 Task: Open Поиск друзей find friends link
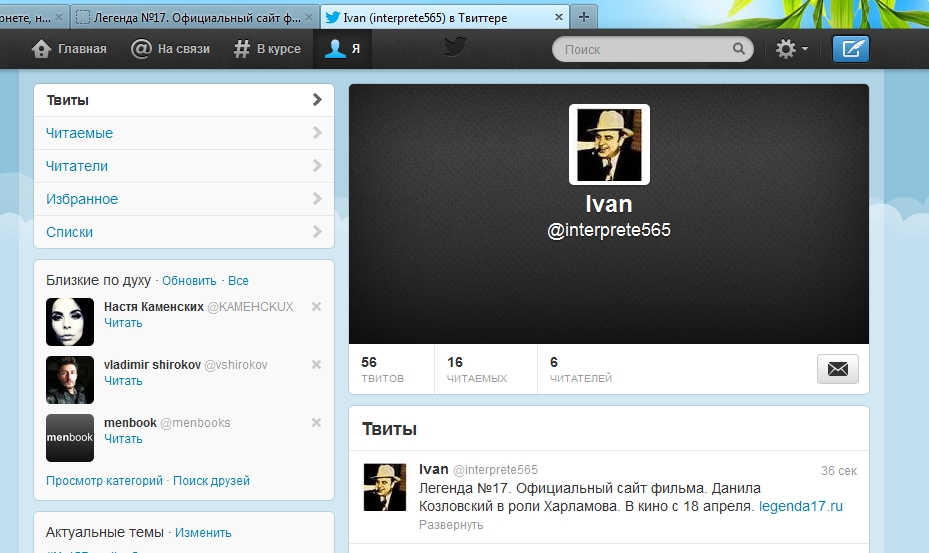(212, 481)
